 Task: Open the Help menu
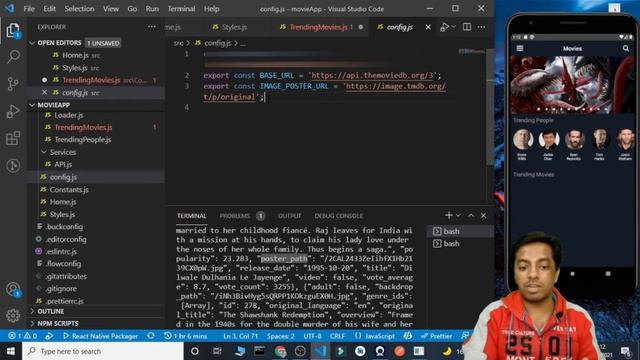[x=211, y=9]
